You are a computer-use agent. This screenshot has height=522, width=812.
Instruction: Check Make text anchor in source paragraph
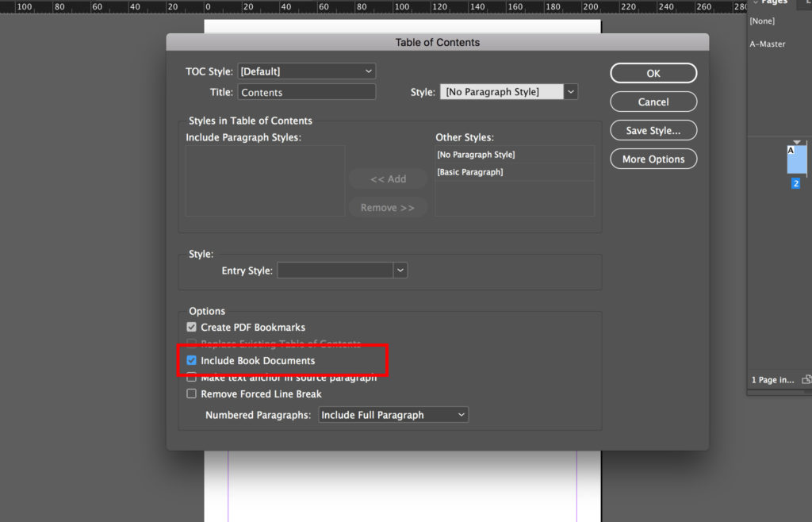191,377
